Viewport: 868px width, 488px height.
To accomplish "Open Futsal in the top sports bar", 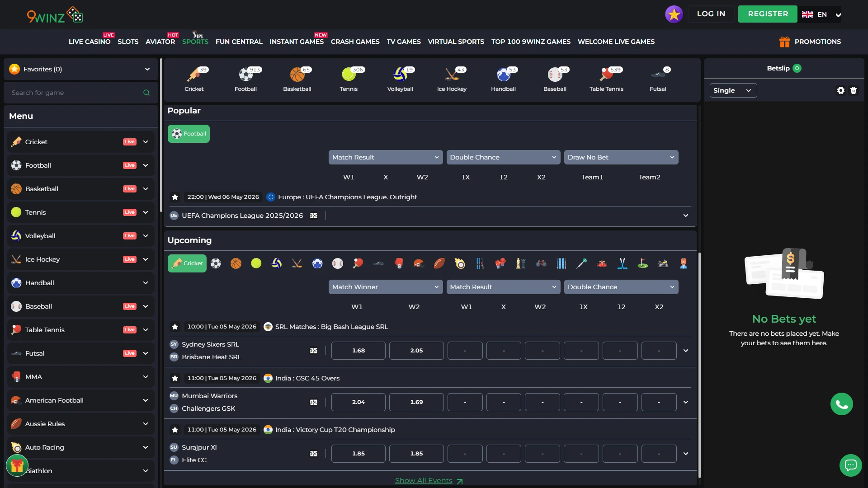I will [658, 80].
